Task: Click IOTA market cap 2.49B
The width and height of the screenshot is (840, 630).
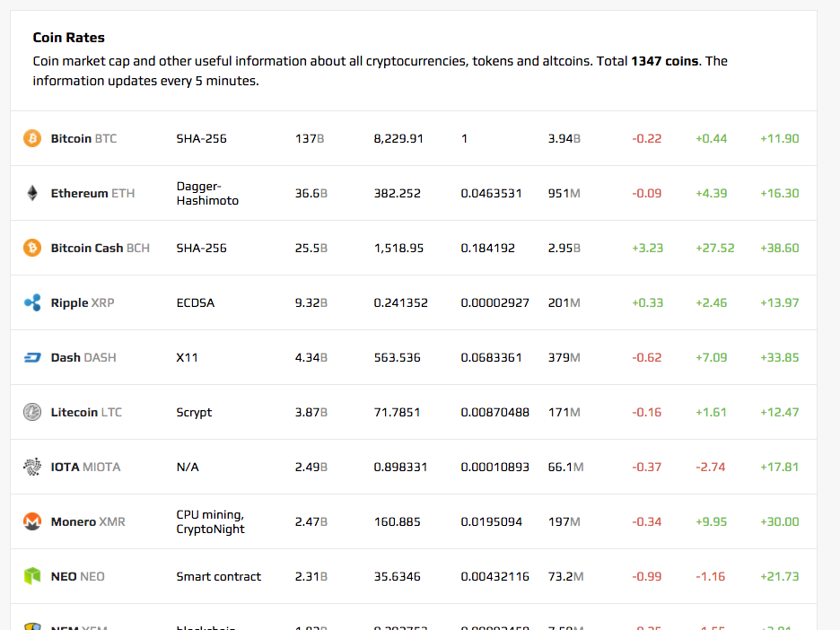Action: coord(311,467)
